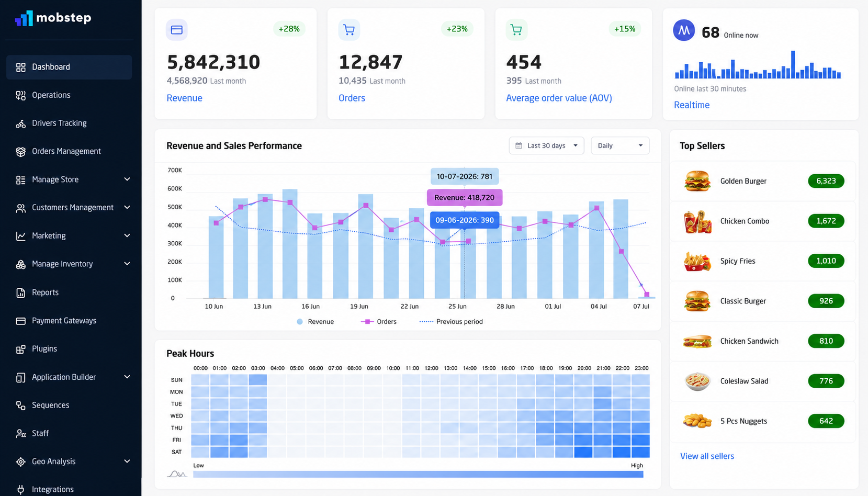
Task: Expand the Geo Analysis chevron
Action: [x=127, y=461]
